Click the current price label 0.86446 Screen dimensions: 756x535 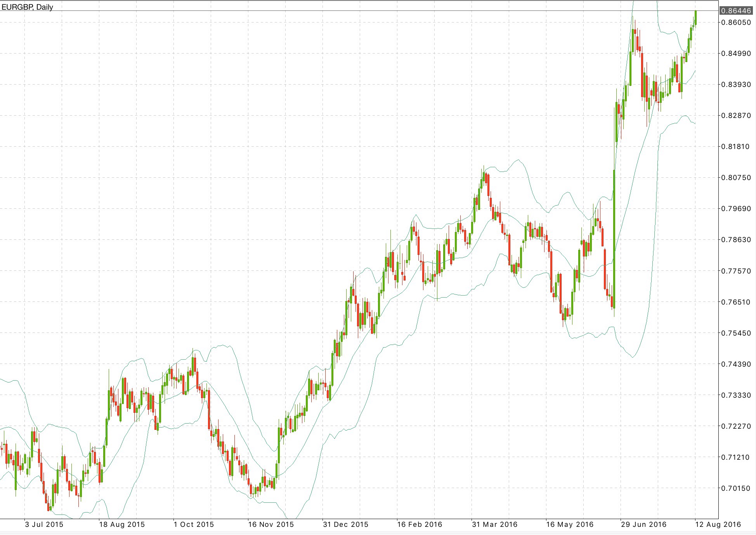(x=736, y=11)
